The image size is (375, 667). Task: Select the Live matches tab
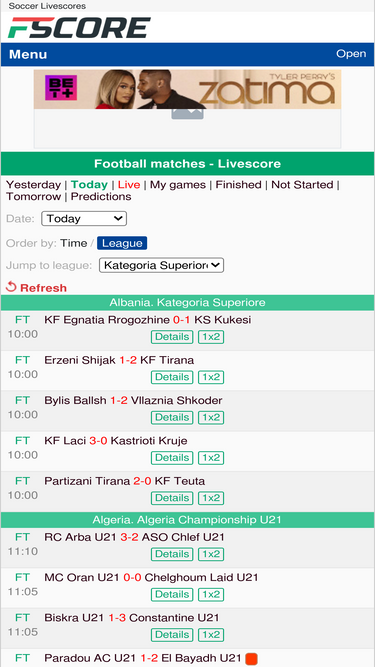(x=129, y=185)
